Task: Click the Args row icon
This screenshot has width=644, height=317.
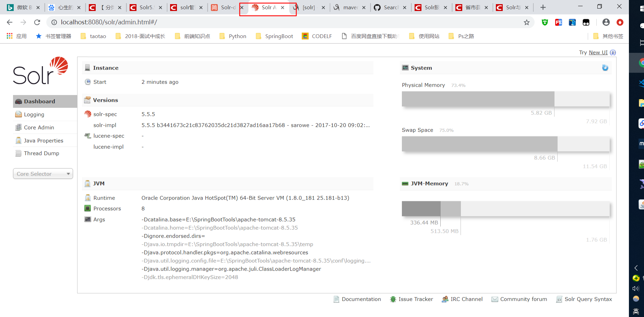Action: click(x=88, y=219)
